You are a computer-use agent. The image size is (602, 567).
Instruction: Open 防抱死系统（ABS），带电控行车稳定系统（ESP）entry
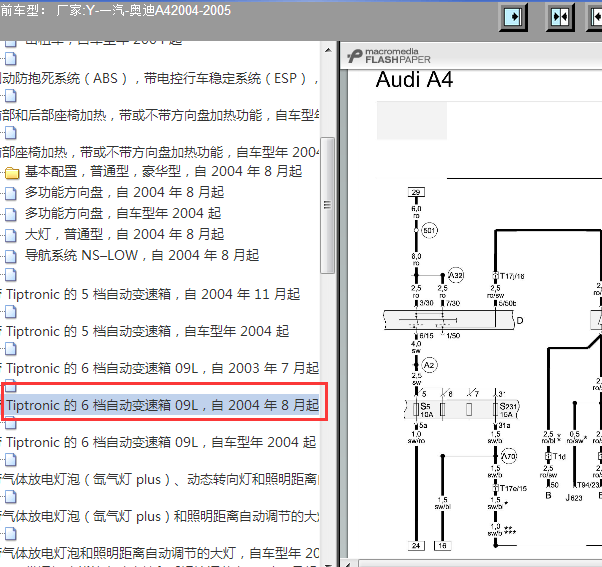160,78
